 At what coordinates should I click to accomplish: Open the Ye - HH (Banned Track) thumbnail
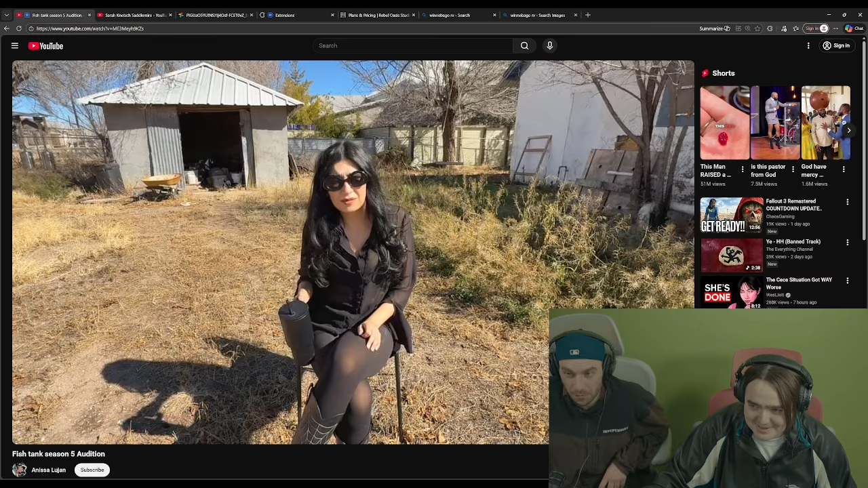point(732,254)
